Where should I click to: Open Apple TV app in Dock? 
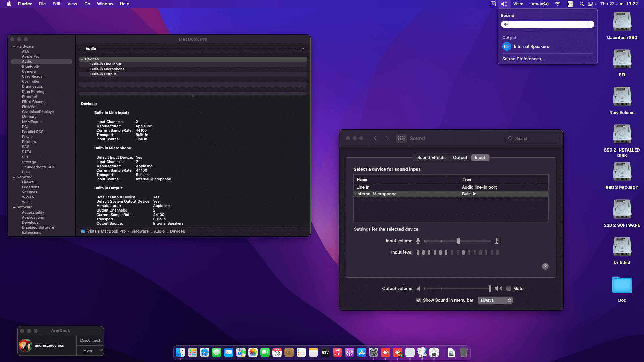click(325, 352)
